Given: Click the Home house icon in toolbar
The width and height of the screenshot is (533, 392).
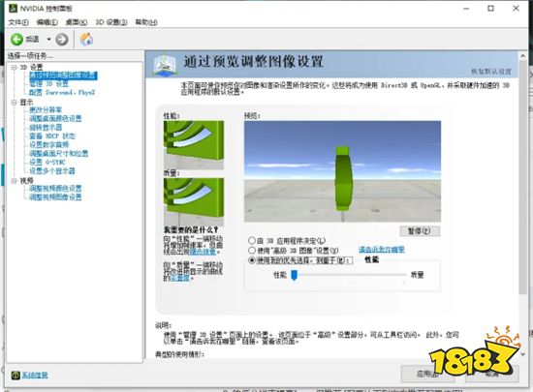Looking at the screenshot, I should coord(86,39).
